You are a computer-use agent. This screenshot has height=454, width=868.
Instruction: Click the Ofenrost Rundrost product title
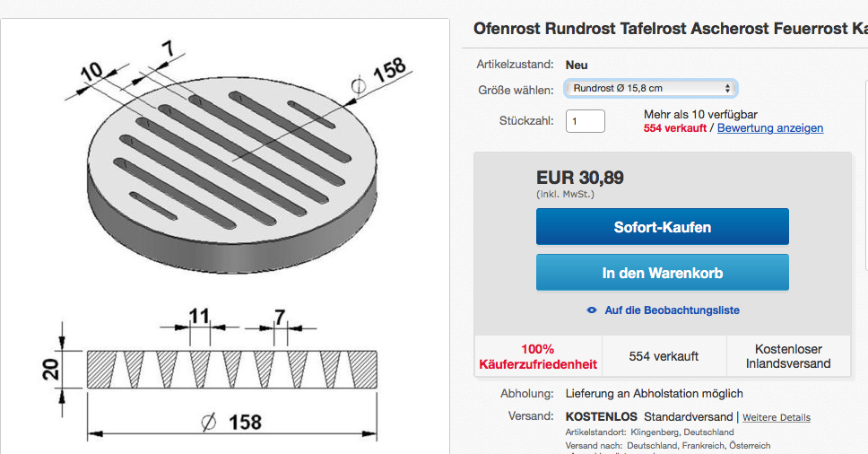[671, 29]
